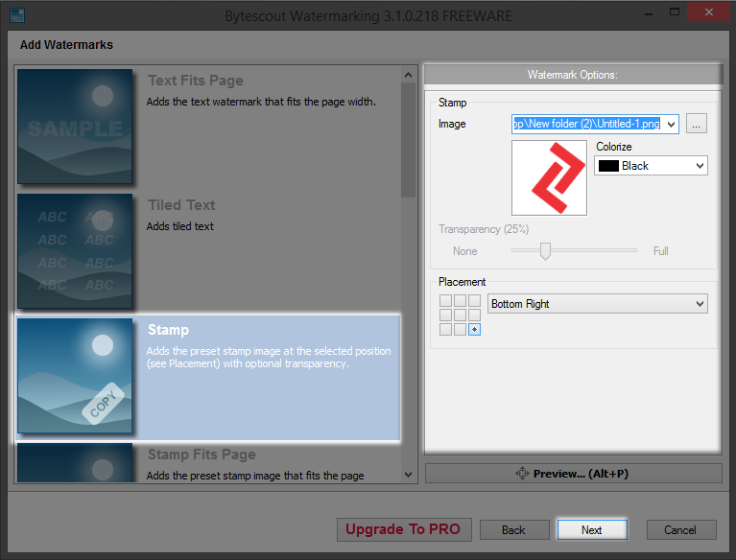Pick the Tiled Text preset icon
Screen dimensions: 736x560
pyautogui.click(x=75, y=251)
